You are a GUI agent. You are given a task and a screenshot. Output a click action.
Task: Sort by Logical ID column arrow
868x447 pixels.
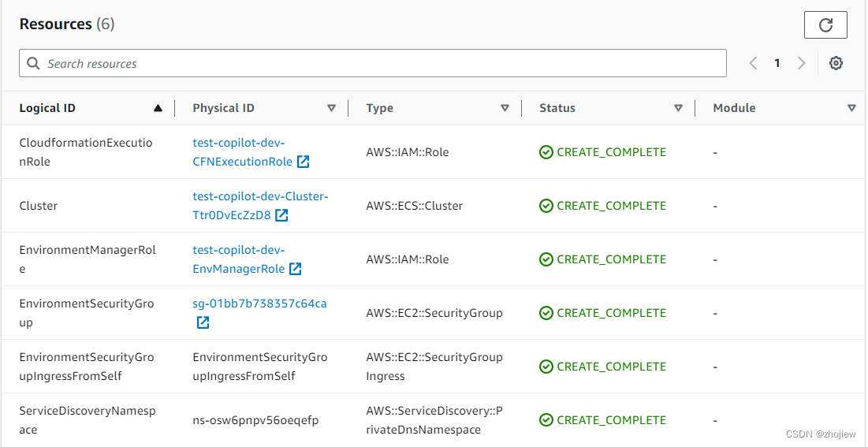tap(158, 108)
